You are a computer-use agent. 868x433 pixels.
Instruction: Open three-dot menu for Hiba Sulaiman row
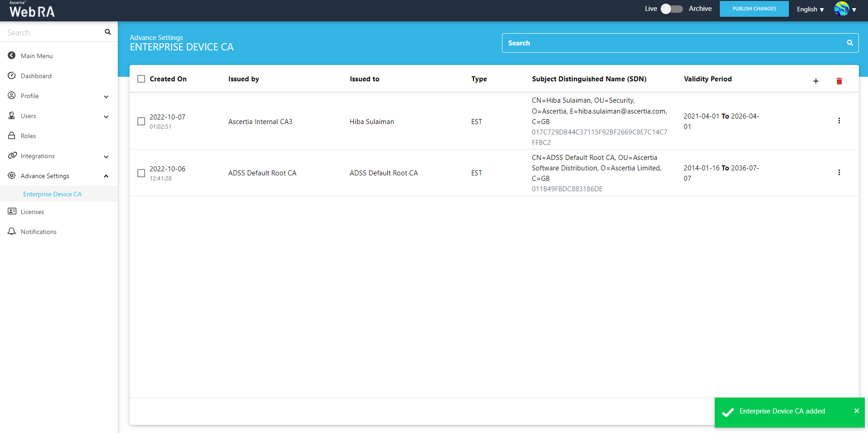click(x=839, y=121)
